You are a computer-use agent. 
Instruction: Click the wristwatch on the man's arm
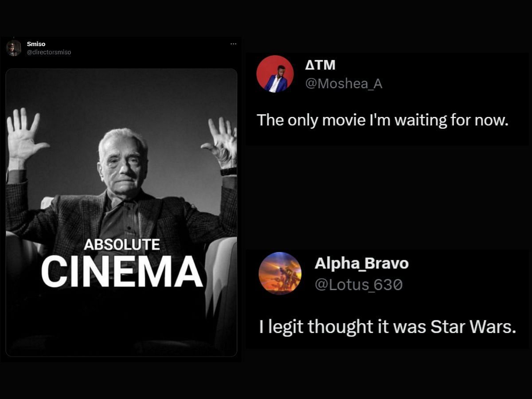pos(228,172)
